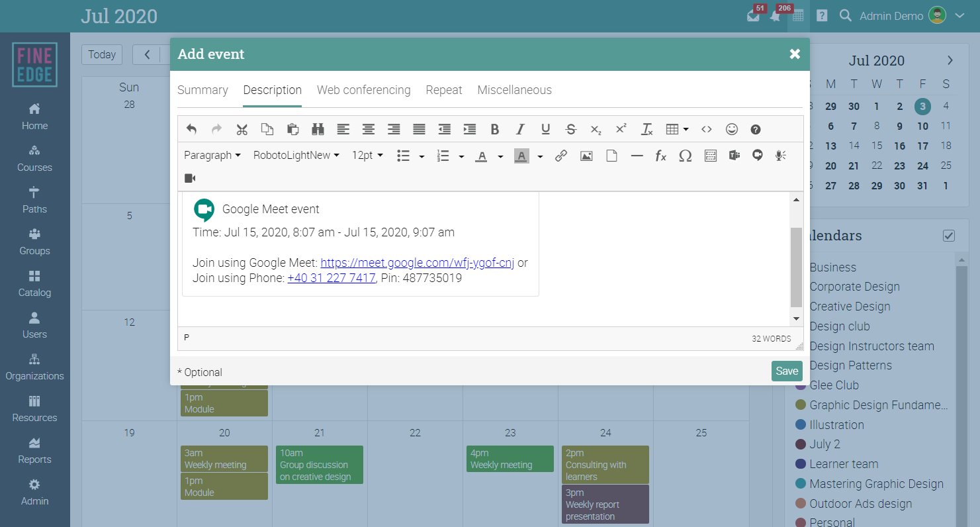Toggle the Calendars select-all checkbox
The image size is (980, 527).
(949, 236)
